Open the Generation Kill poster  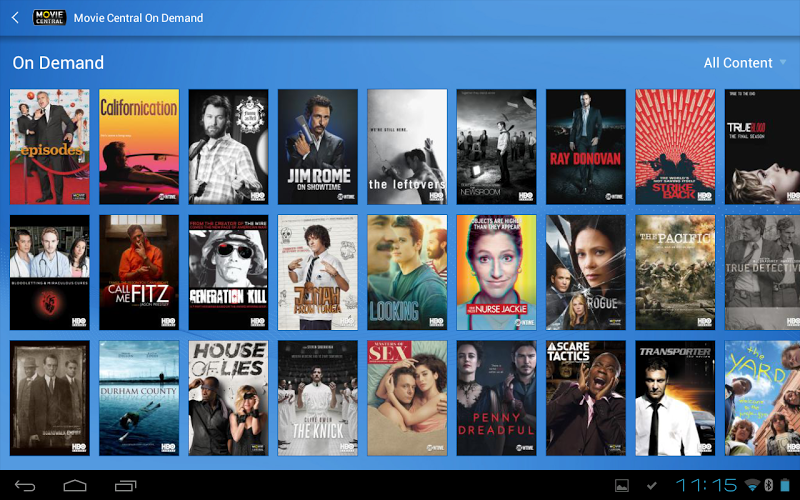(228, 272)
